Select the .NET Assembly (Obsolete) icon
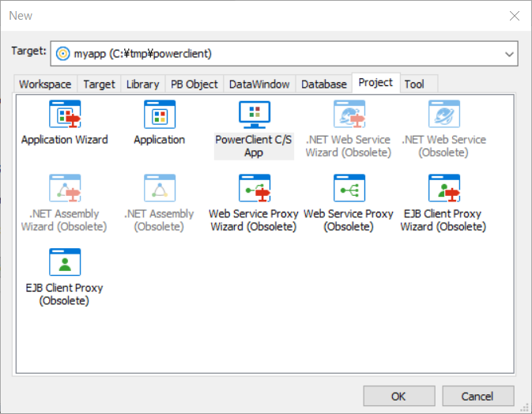The width and height of the screenshot is (532, 414). click(x=159, y=190)
